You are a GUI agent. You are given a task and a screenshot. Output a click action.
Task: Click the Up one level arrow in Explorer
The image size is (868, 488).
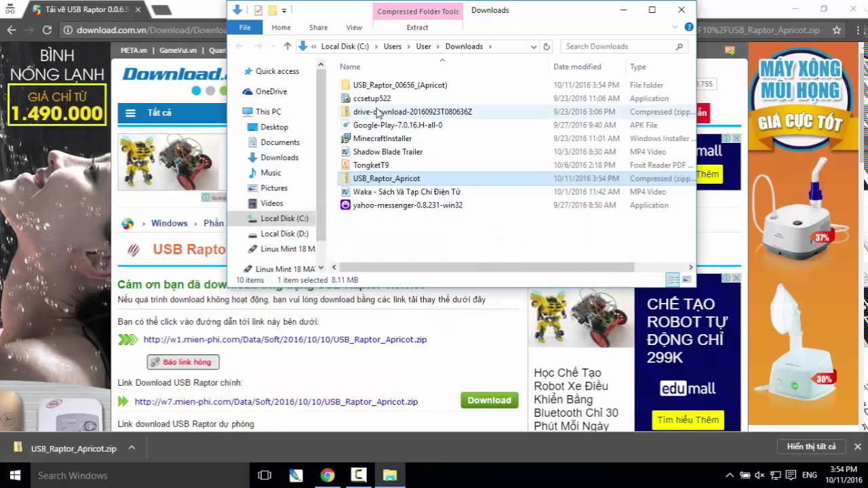[x=288, y=46]
